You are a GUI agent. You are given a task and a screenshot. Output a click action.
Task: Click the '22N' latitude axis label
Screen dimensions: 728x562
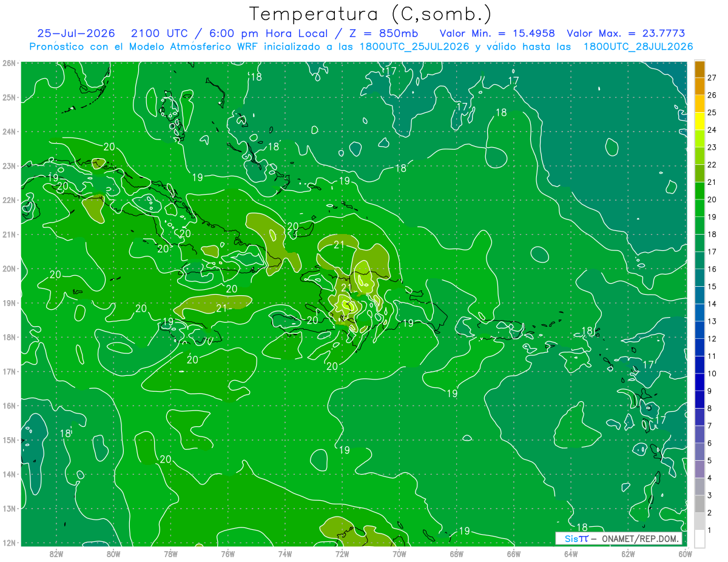pyautogui.click(x=8, y=200)
